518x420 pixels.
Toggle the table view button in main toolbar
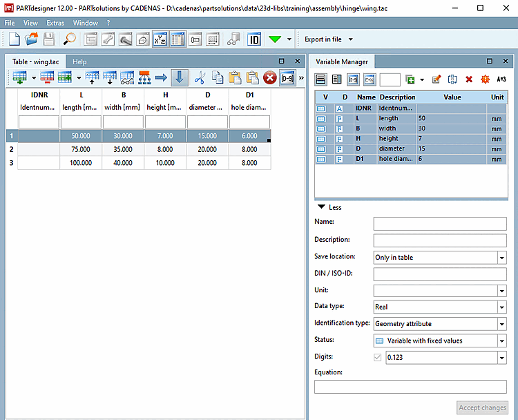point(177,40)
